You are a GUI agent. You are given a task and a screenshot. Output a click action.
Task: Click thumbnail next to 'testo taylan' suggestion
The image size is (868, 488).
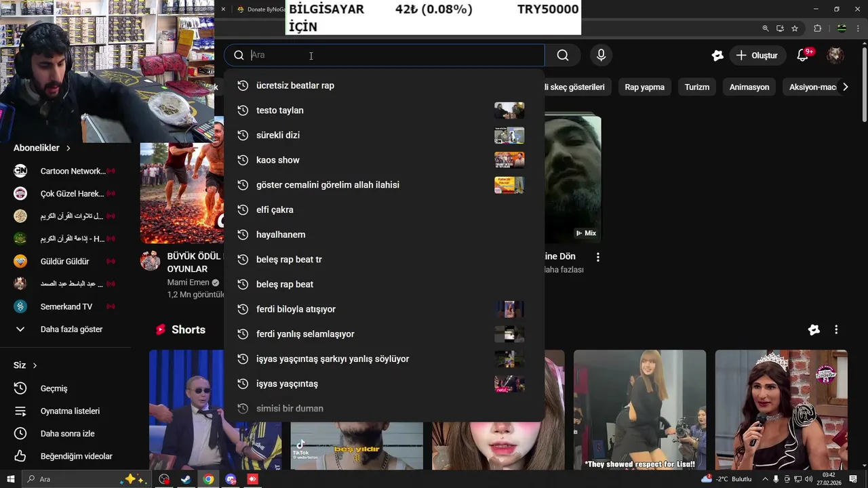pos(509,110)
